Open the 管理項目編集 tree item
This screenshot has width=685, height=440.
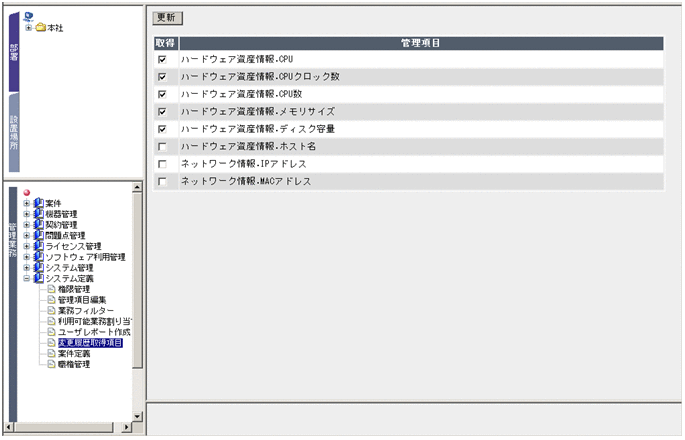[x=82, y=300]
